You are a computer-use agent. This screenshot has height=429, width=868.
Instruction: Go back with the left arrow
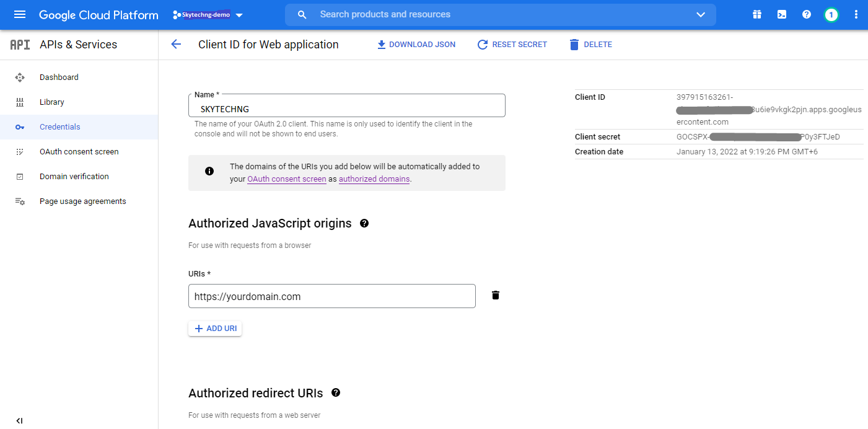pyautogui.click(x=176, y=44)
